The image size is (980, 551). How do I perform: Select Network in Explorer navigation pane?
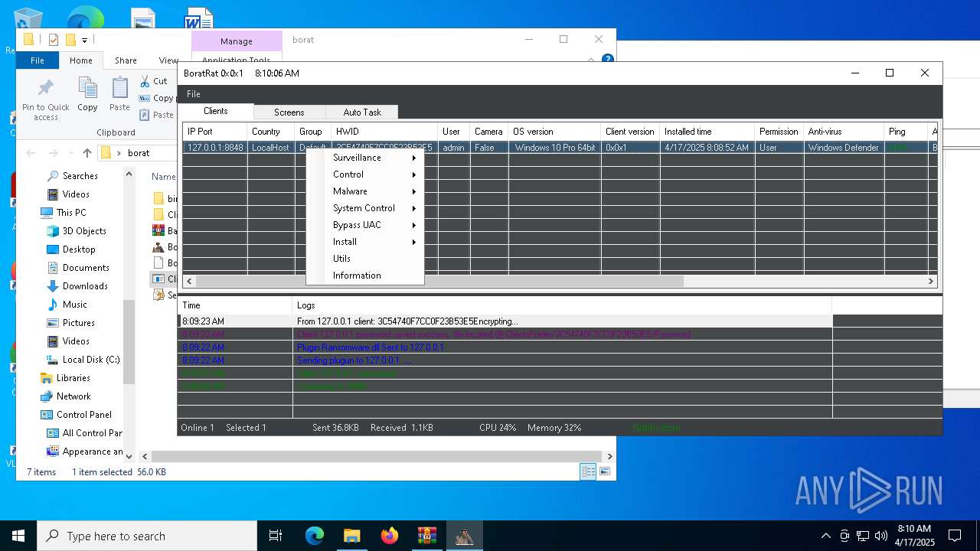[x=73, y=396]
